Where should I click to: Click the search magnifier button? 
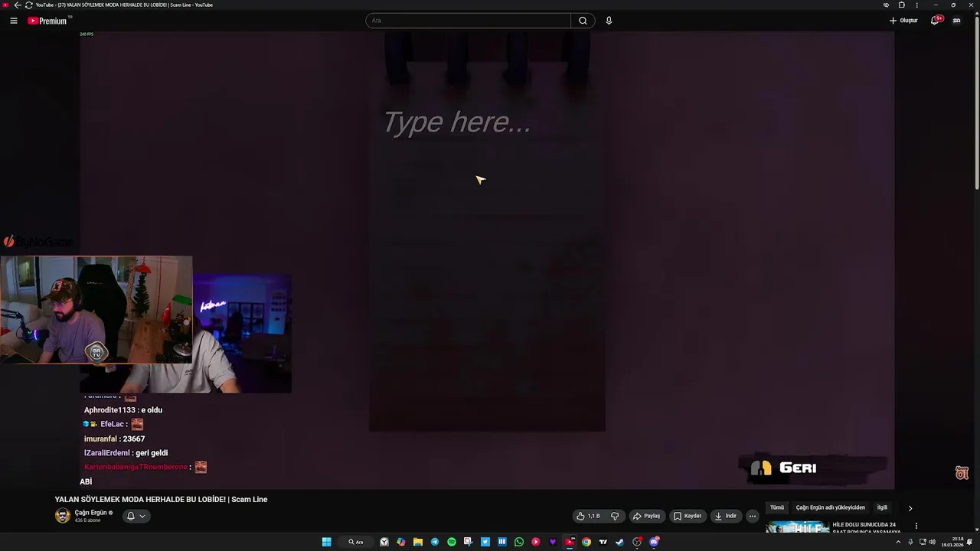[583, 21]
